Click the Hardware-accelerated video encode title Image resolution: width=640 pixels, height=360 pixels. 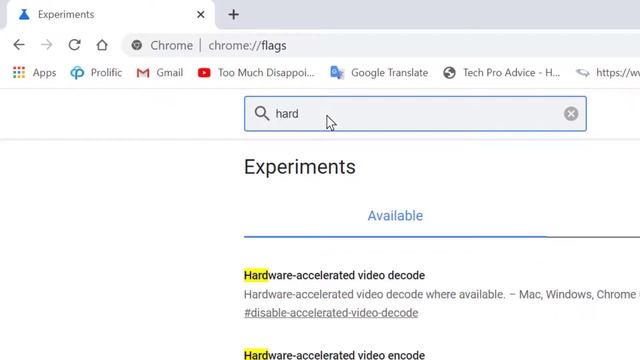coord(334,355)
